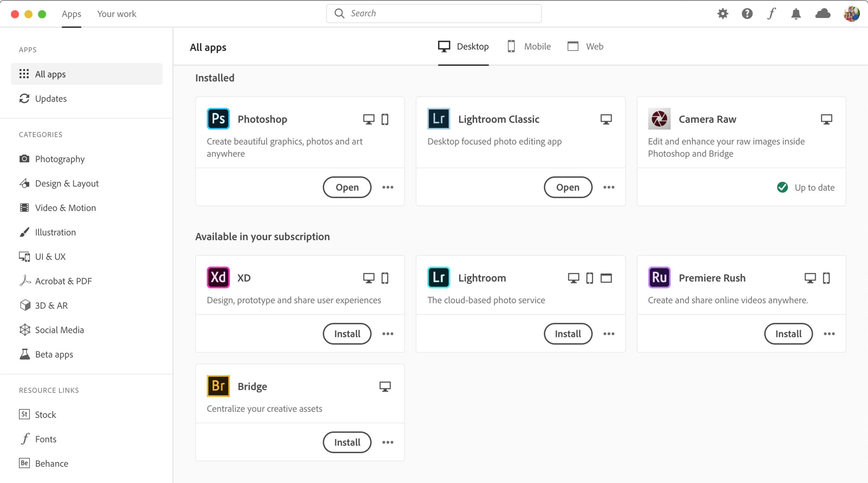868x483 pixels.
Task: Click the Premiere Rush Ru icon
Action: [x=659, y=277]
